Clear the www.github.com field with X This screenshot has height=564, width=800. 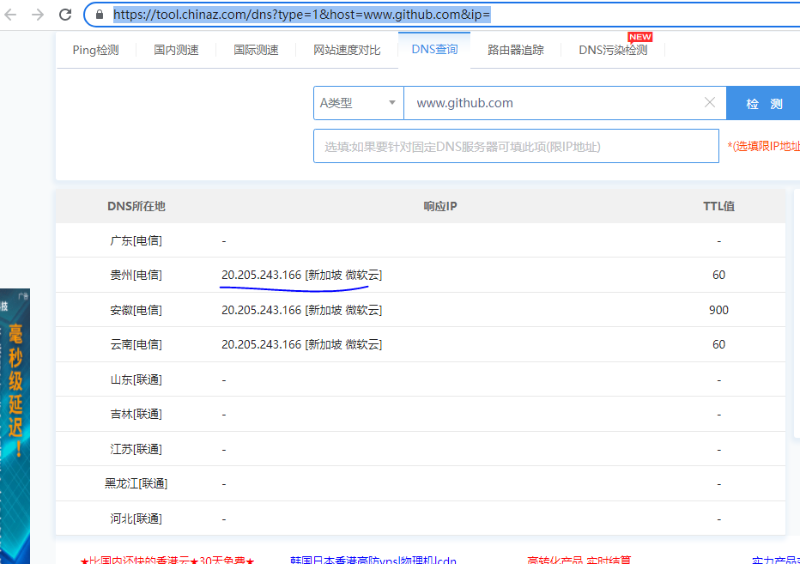click(x=710, y=103)
